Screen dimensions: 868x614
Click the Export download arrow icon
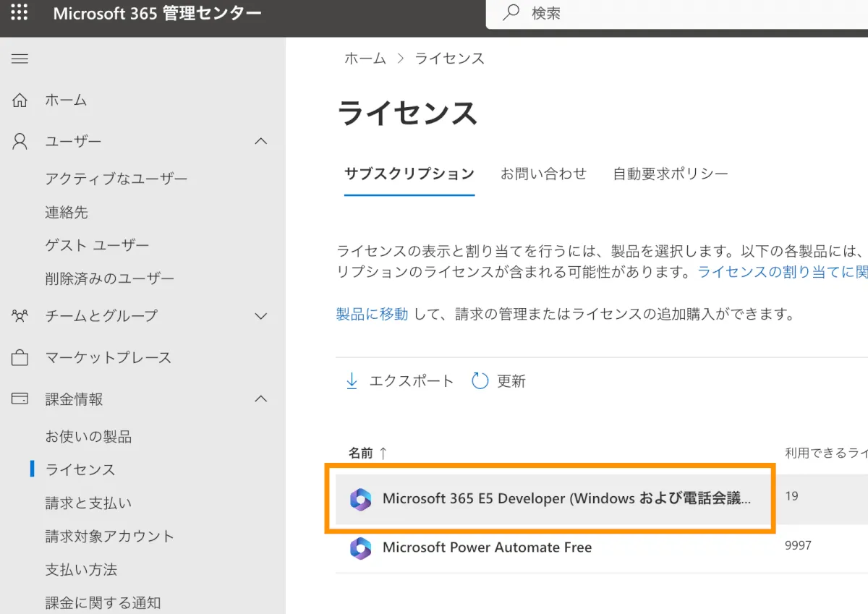pyautogui.click(x=352, y=381)
